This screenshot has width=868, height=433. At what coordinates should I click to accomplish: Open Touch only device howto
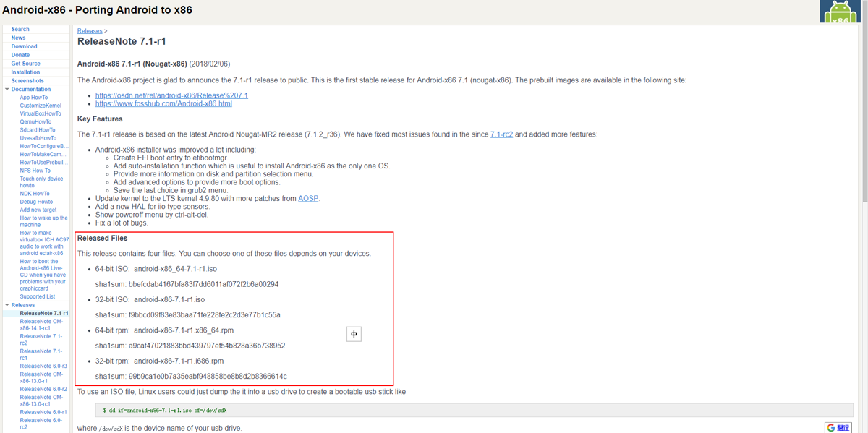click(41, 182)
